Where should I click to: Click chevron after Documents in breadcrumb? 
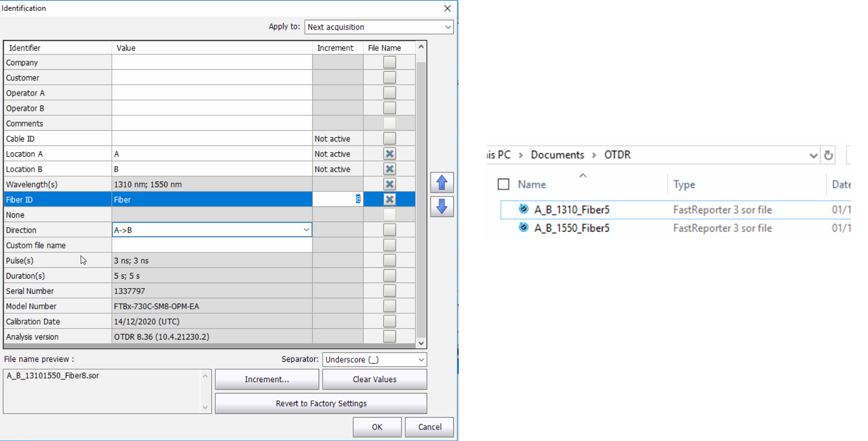click(594, 155)
